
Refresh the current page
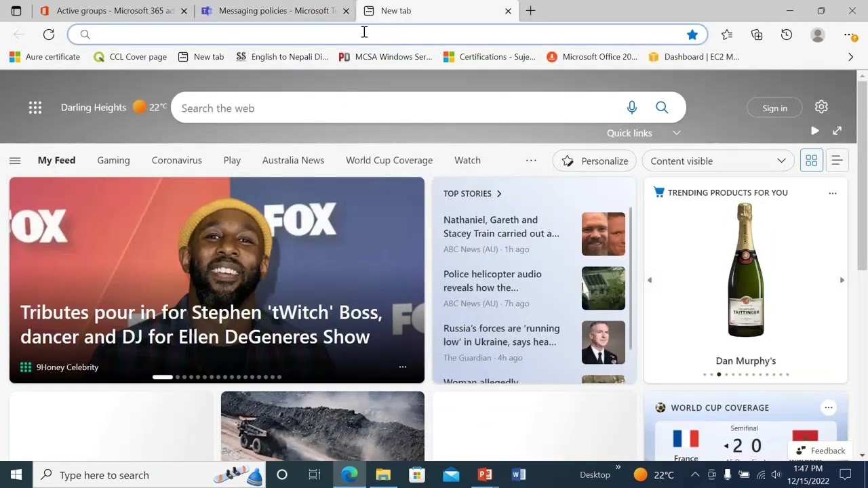point(49,35)
